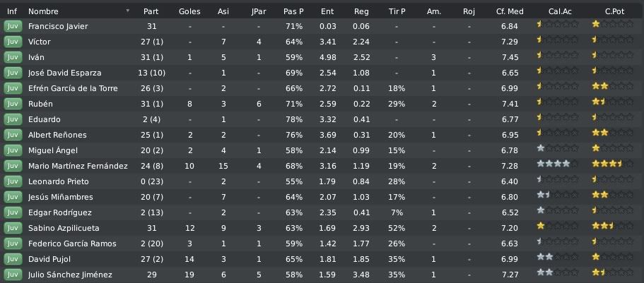Click David Pujol's potential star rating
Screen dimensions: 644x283
[x=613, y=257]
